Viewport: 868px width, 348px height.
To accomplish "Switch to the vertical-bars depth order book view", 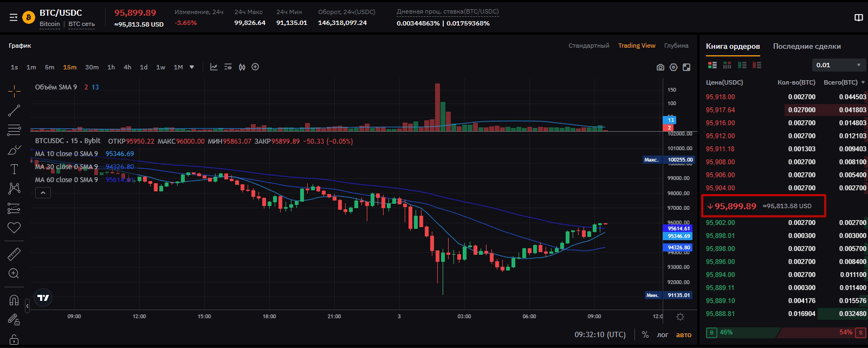I will point(727,65).
